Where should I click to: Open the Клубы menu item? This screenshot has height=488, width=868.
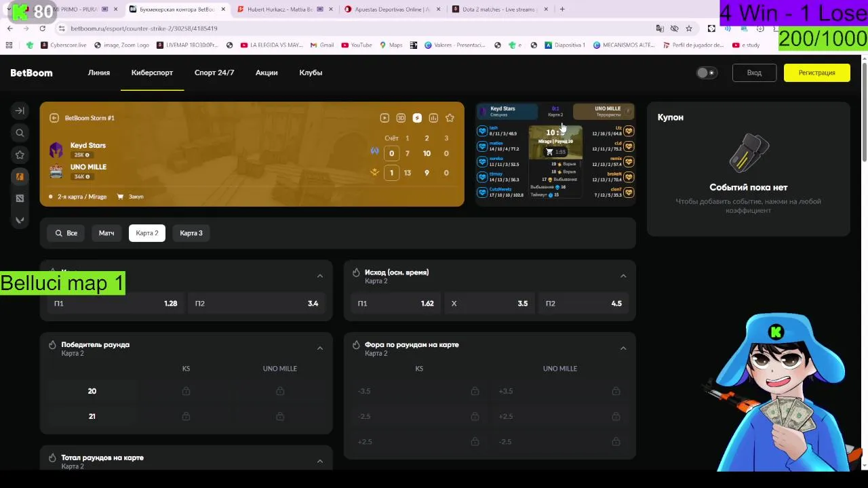[x=311, y=73]
